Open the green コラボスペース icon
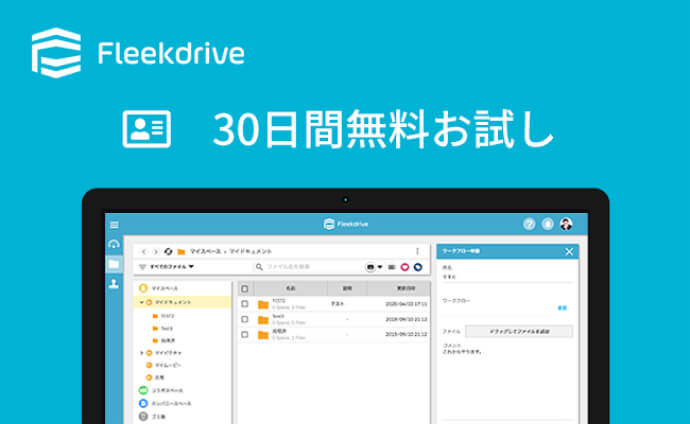The image size is (690, 424). coord(143,390)
